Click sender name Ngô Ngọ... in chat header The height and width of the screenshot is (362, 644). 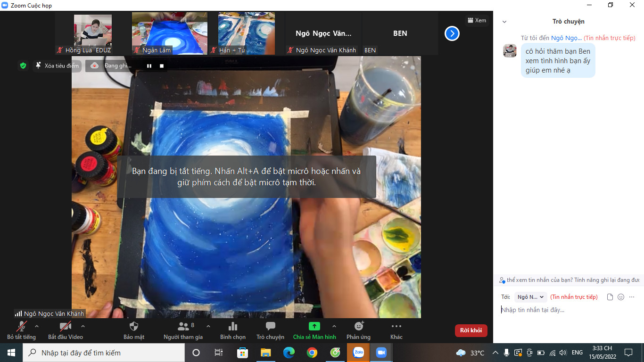566,38
